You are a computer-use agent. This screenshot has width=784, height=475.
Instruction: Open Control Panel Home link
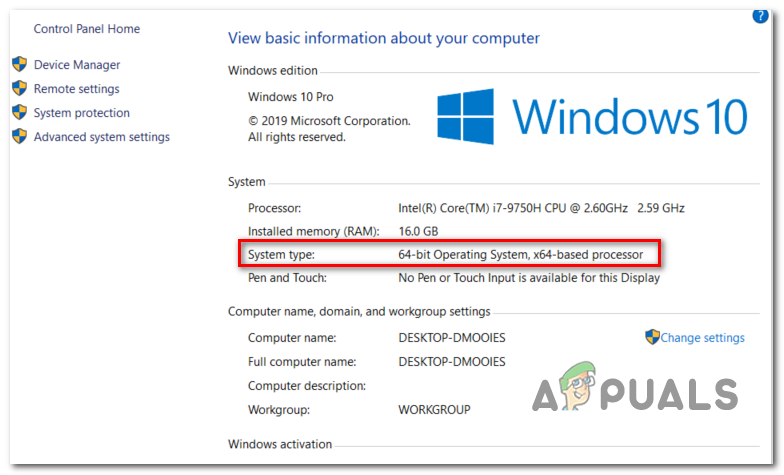point(86,29)
